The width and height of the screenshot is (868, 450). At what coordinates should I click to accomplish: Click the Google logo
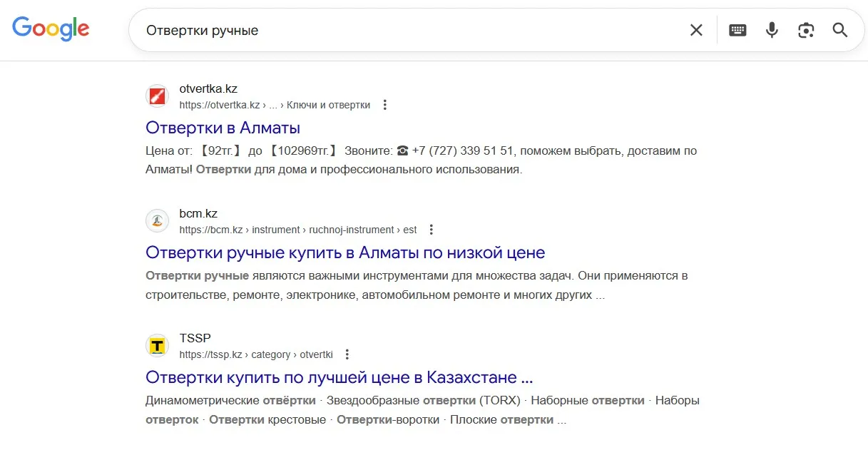point(51,29)
